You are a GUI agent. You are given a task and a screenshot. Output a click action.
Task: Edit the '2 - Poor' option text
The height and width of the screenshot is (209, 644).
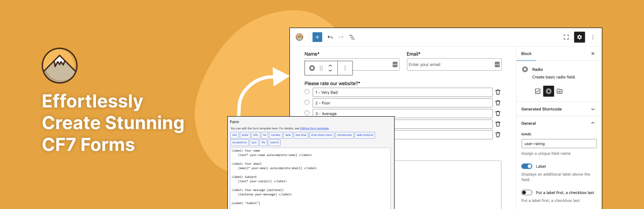tap(402, 103)
